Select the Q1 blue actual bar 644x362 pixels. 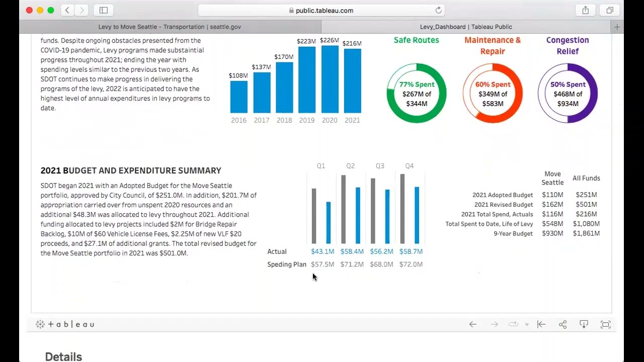point(329,223)
